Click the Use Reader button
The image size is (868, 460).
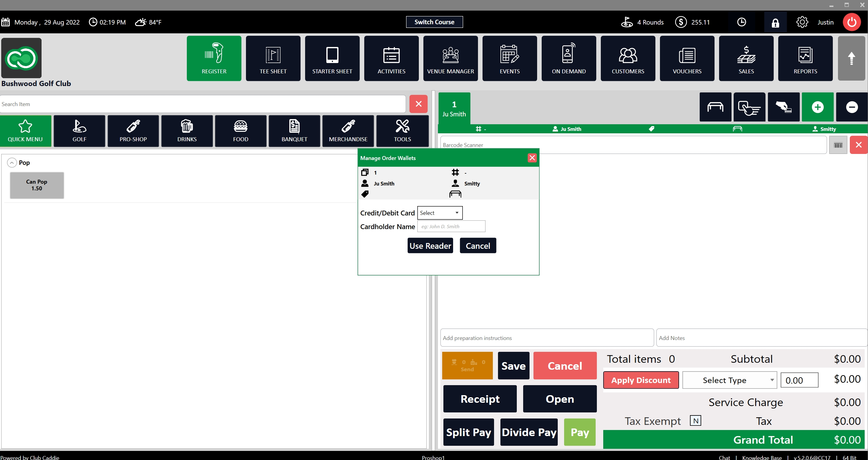tap(430, 245)
